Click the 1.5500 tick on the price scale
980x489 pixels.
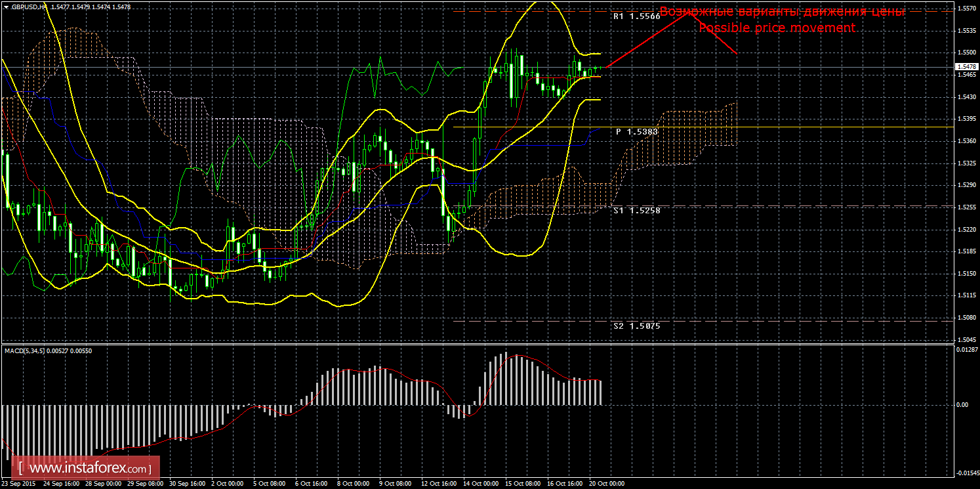pyautogui.click(x=965, y=53)
